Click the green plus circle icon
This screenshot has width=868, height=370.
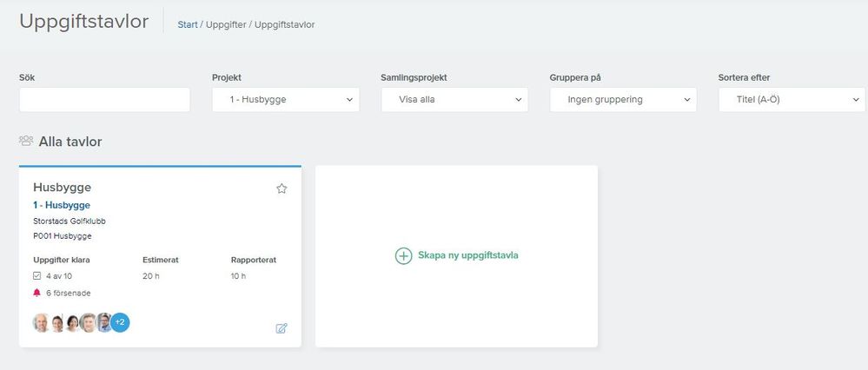coord(403,255)
